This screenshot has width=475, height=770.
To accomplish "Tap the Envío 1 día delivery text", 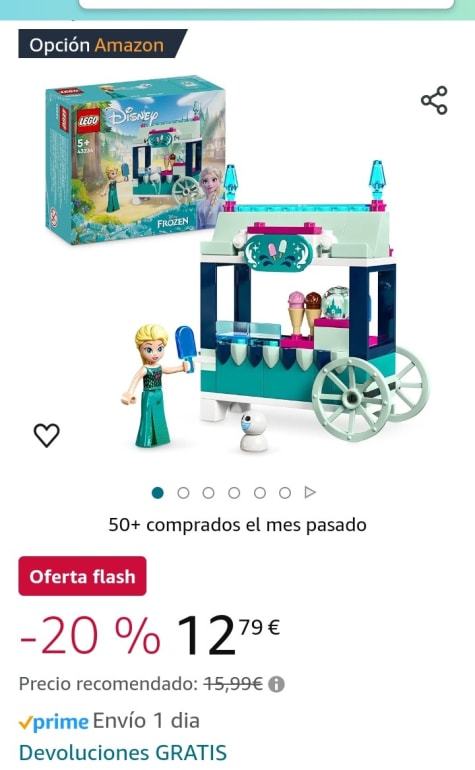I will tap(146, 721).
